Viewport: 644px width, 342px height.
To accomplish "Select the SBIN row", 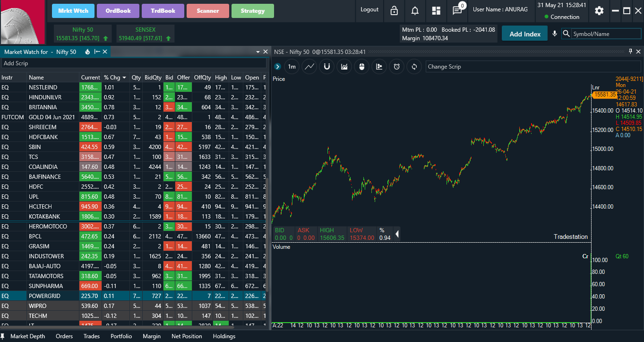I will [x=134, y=147].
